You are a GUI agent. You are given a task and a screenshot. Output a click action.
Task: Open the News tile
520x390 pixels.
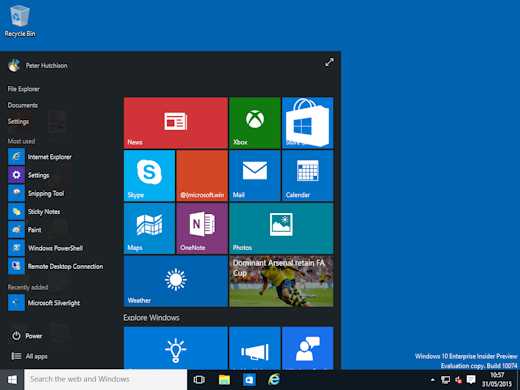(x=176, y=123)
